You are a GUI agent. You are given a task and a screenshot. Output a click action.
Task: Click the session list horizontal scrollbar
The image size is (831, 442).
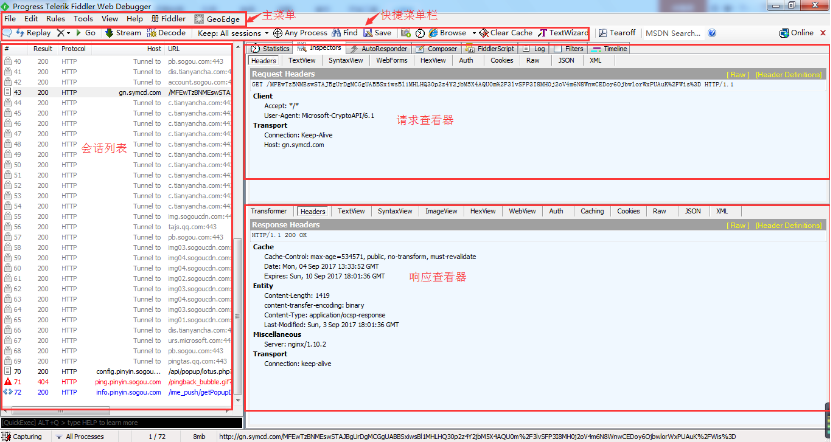pos(61,411)
